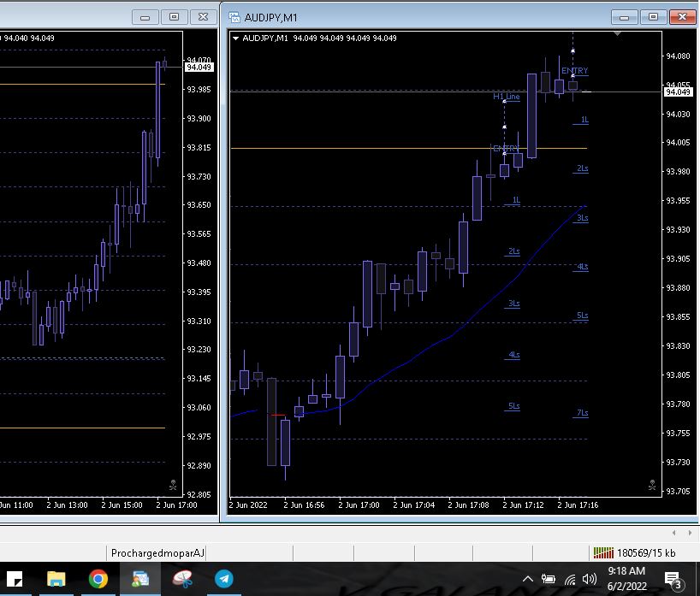Viewport: 700px width, 596px height.
Task: Open Telegram from the taskbar
Action: click(x=223, y=579)
